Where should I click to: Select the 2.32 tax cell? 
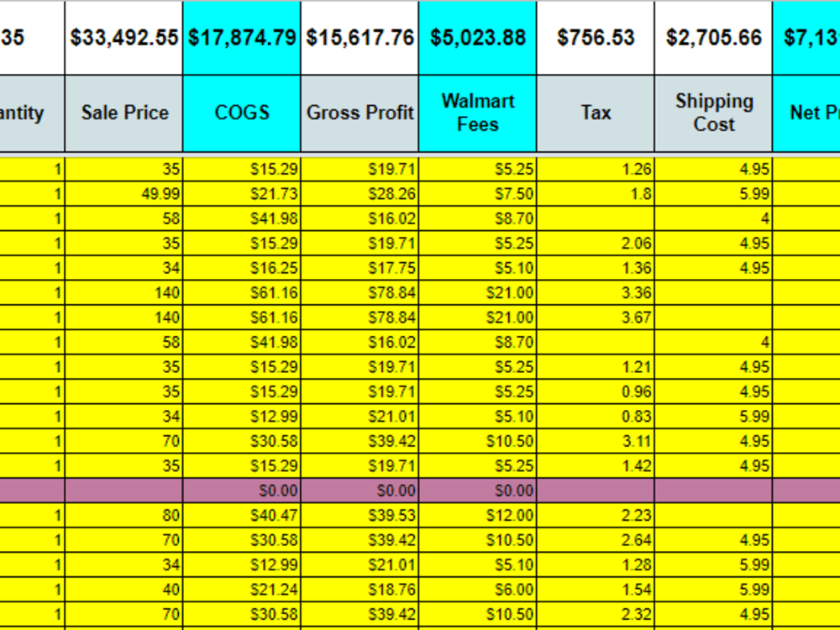click(596, 614)
